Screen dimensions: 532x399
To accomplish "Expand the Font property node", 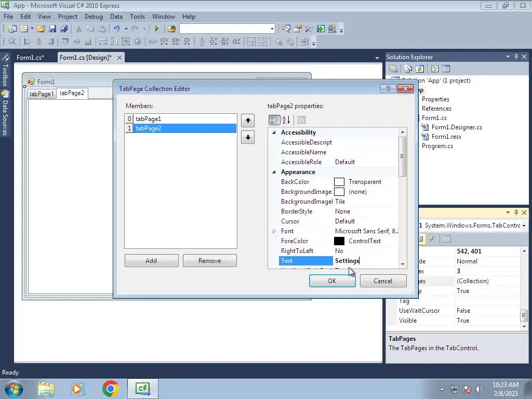I will [x=274, y=231].
